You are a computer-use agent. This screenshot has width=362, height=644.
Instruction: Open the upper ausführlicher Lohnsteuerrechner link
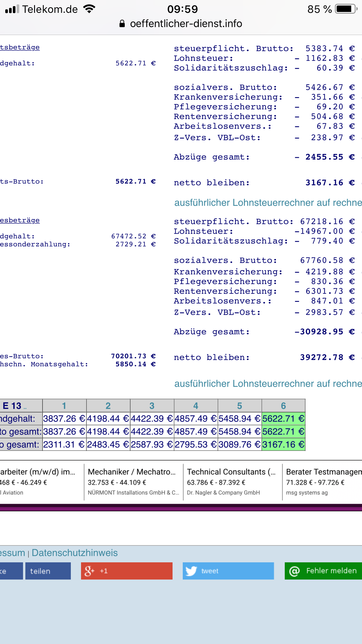pos(268,203)
